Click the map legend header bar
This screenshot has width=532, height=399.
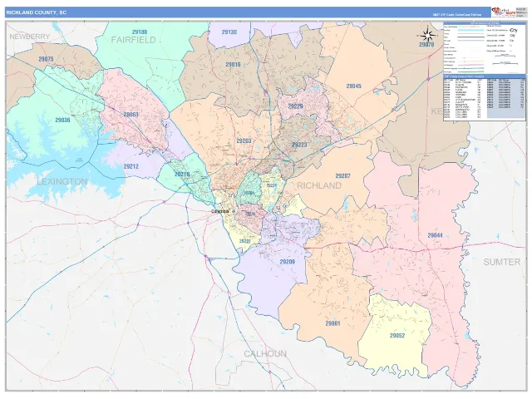[484, 23]
